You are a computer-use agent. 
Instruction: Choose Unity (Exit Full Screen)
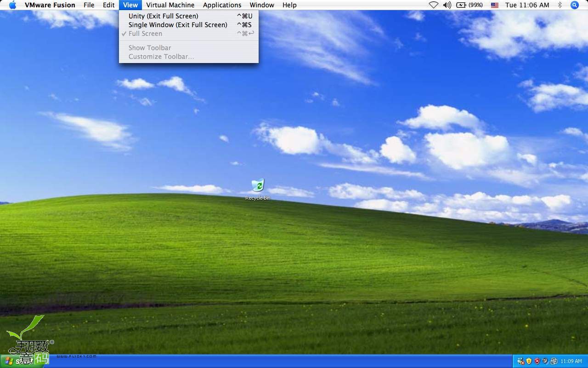coord(189,16)
